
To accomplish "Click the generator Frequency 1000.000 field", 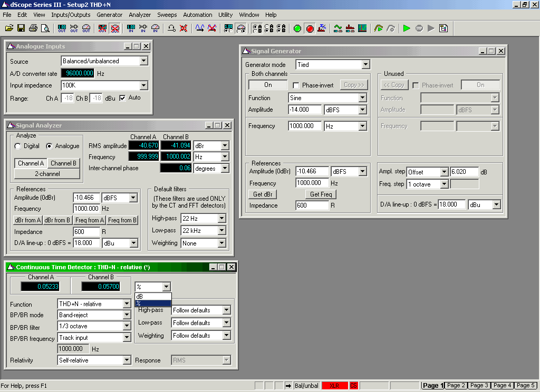I will pos(305,126).
